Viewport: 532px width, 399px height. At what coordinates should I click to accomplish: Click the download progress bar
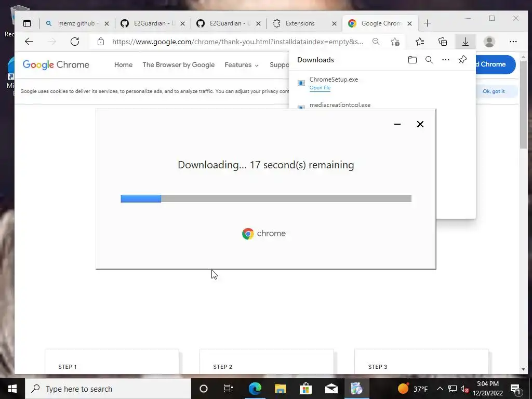[266, 198]
